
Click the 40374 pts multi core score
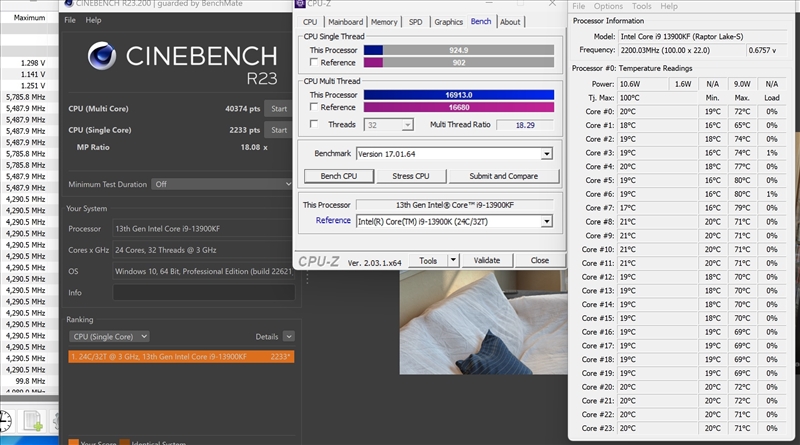pyautogui.click(x=242, y=109)
